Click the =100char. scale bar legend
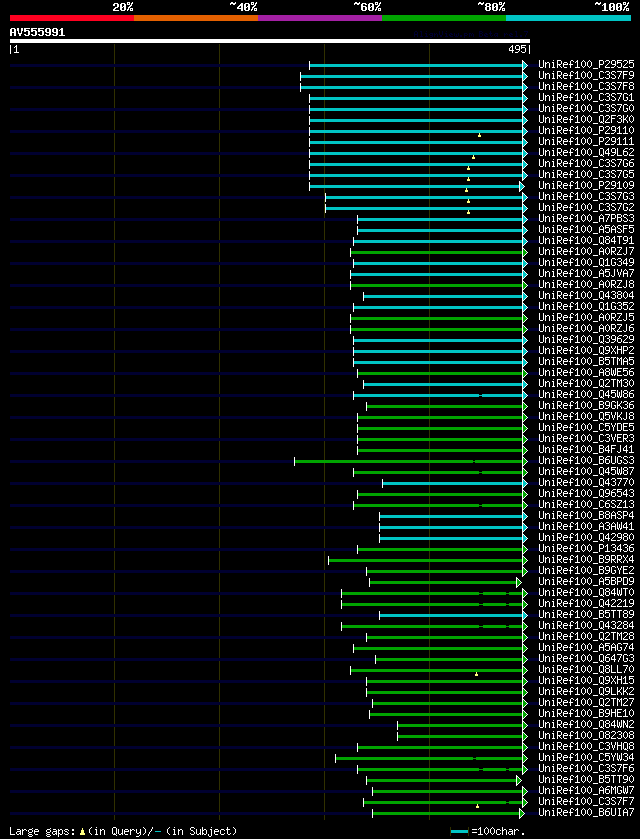Screen dimensions: 640x839 point(485,831)
